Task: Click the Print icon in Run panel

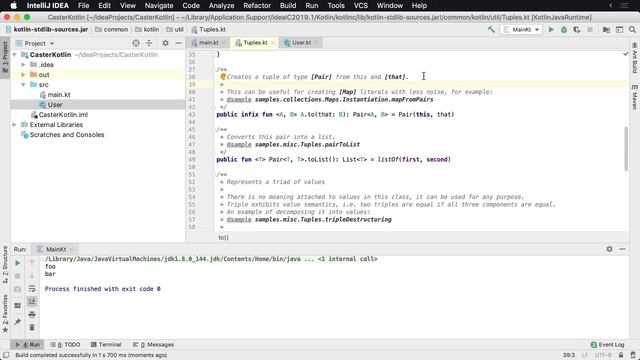Action: pyautogui.click(x=32, y=314)
